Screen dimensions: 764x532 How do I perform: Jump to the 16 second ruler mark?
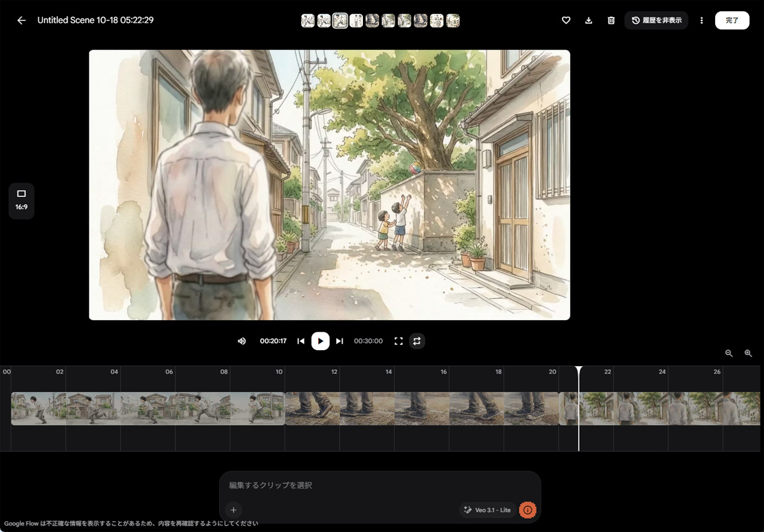[443, 372]
